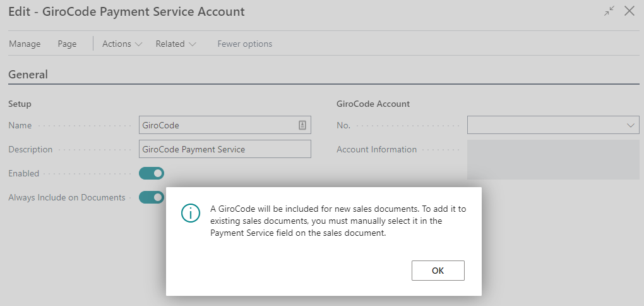
Task: Open the Related dropdown menu
Action: [176, 44]
